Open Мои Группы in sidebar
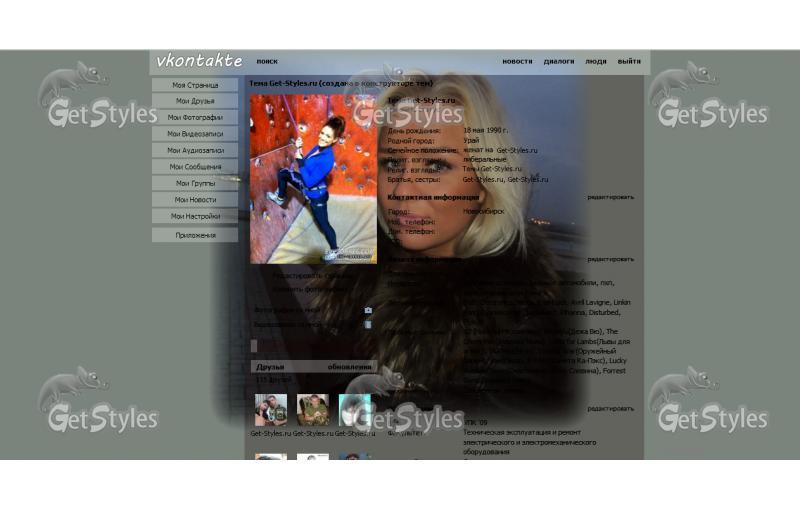This screenshot has width=800, height=509. [x=195, y=183]
